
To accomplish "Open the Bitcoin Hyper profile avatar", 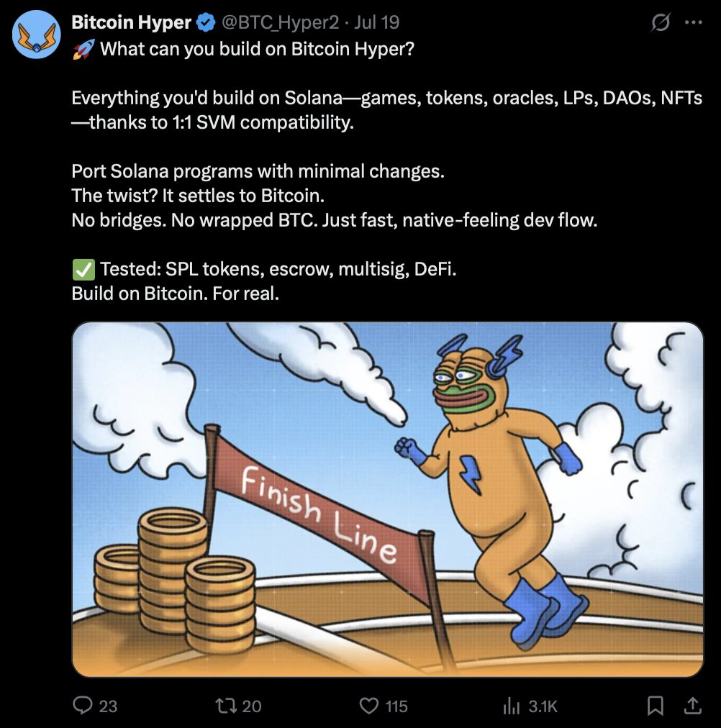I will 36,35.
